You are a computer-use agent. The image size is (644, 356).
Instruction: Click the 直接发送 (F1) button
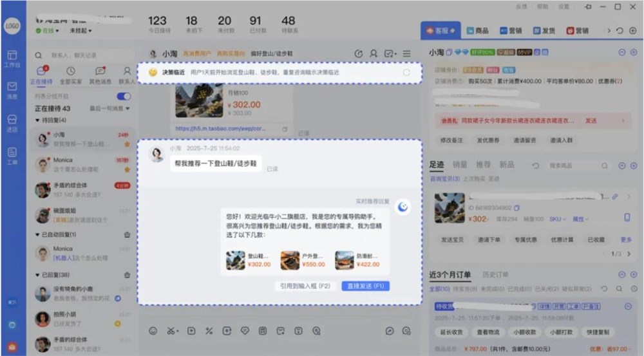(365, 286)
